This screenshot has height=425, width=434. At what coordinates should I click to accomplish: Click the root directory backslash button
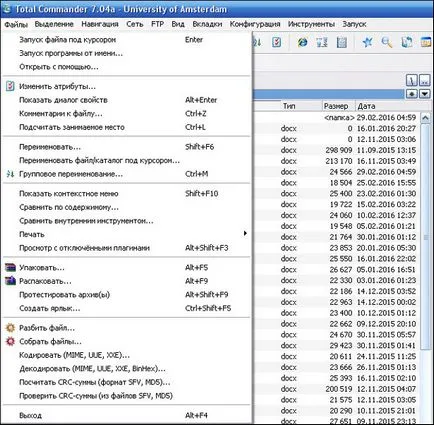point(412,80)
